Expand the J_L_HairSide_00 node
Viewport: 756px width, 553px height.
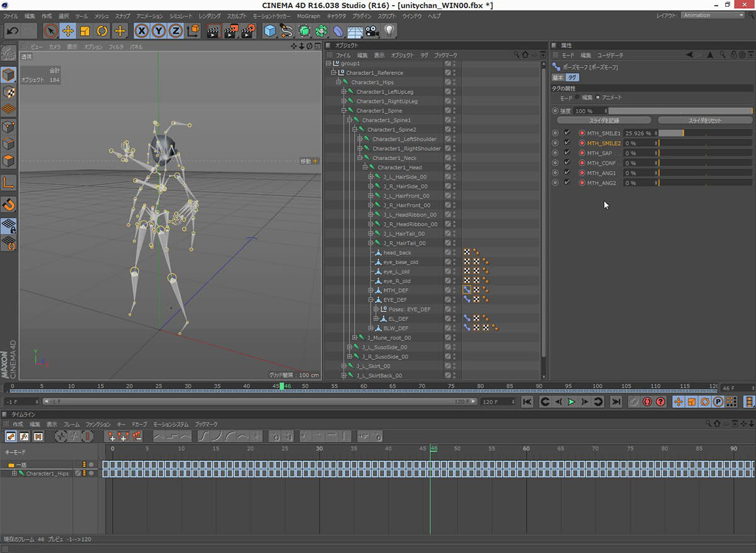tap(370, 177)
